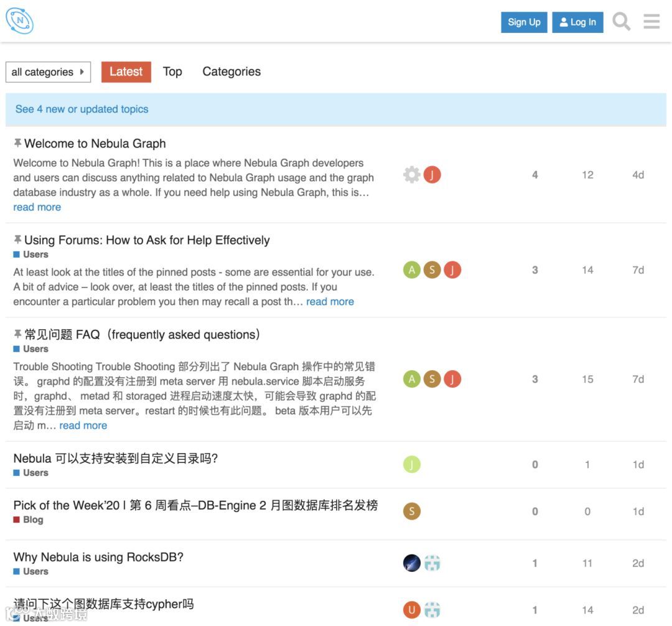Click teal pixel avatar in cypher topic row
The width and height of the screenshot is (672, 626).
click(432, 610)
